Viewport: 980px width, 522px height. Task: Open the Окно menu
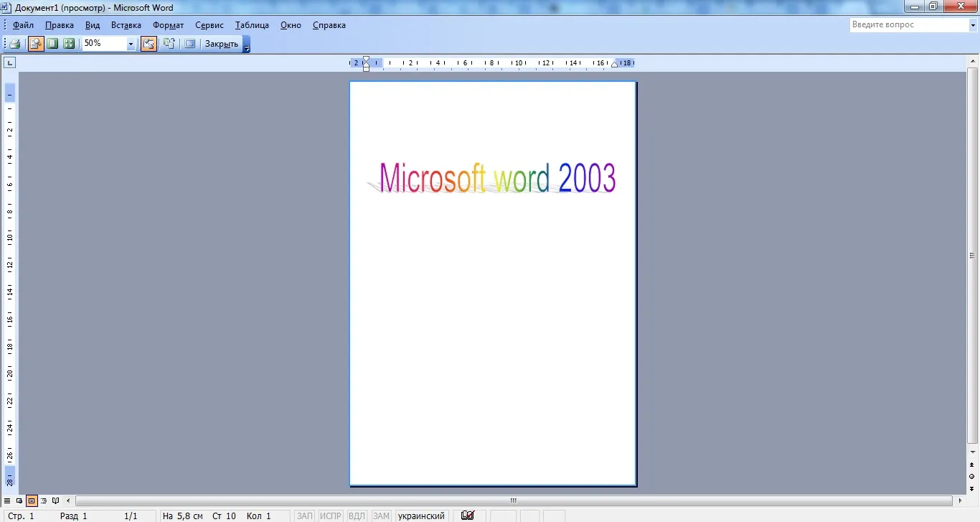coord(291,25)
